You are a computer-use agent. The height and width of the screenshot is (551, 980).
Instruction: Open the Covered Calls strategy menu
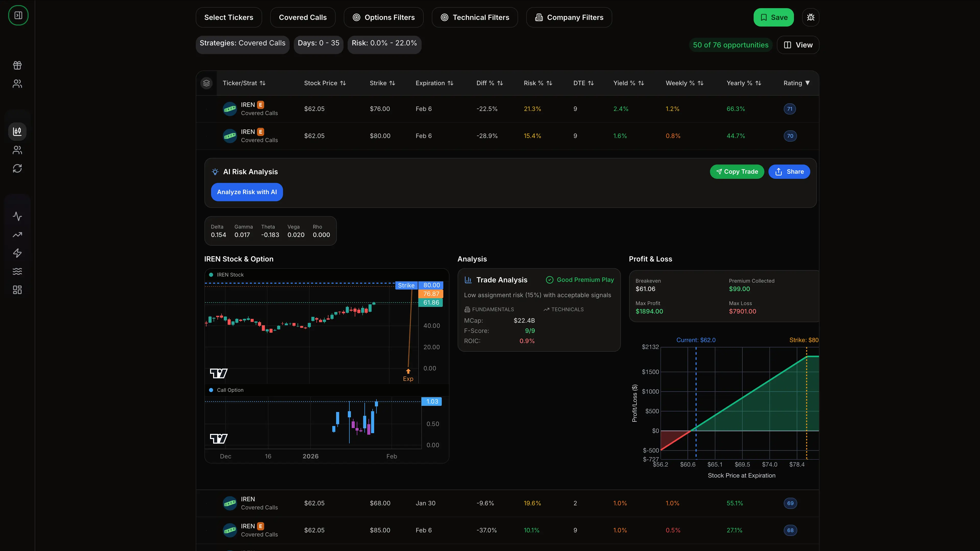pos(303,18)
